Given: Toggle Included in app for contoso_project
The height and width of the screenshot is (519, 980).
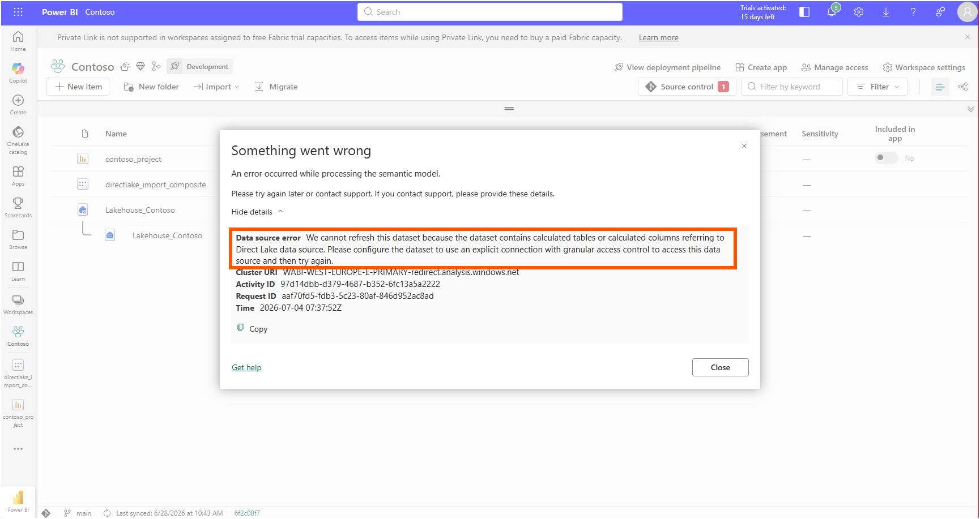Looking at the screenshot, I should 886,158.
